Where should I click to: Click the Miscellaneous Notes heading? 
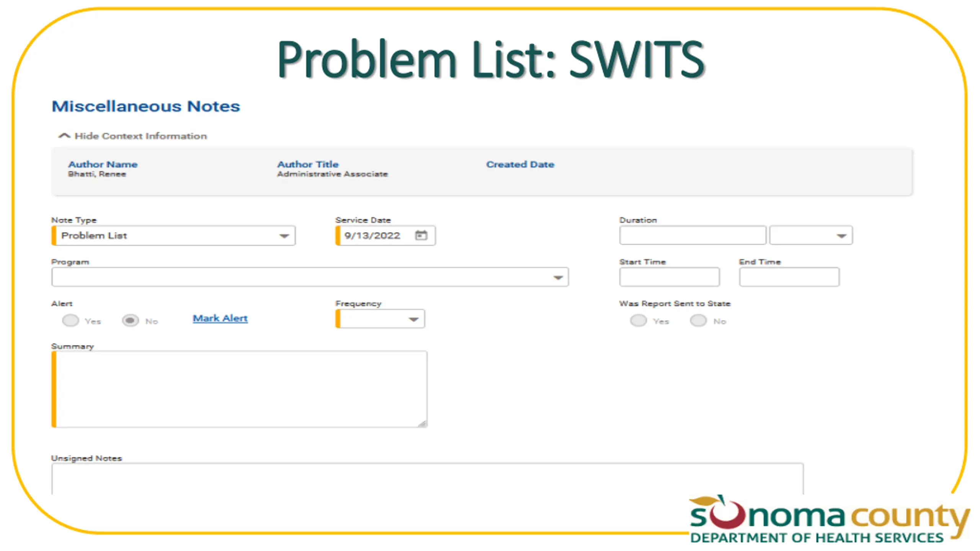tap(146, 106)
